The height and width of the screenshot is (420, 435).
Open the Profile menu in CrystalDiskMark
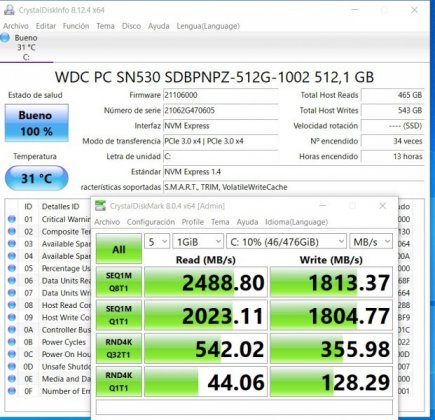193,222
